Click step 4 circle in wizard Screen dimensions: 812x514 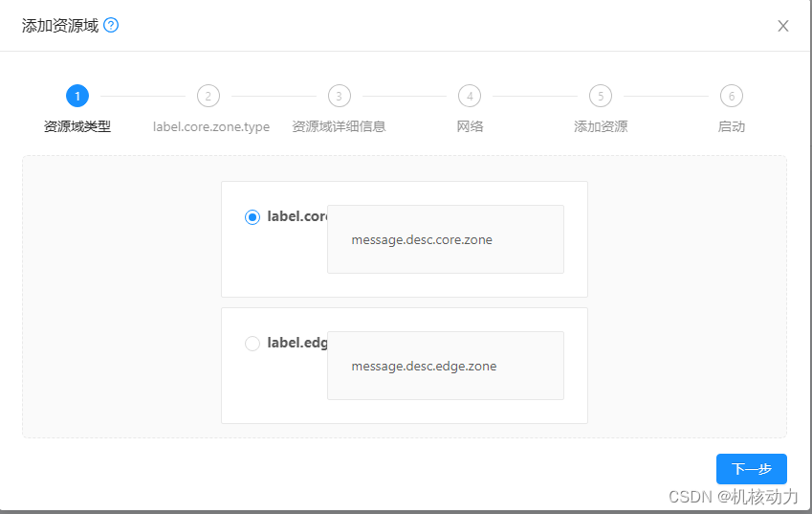[x=470, y=96]
